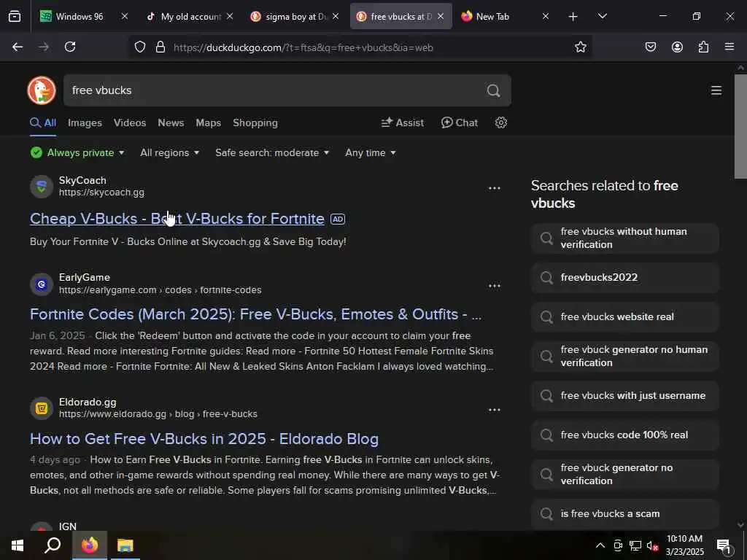Open the notification center icon
Viewport: 747px width, 560px height.
tap(724, 547)
